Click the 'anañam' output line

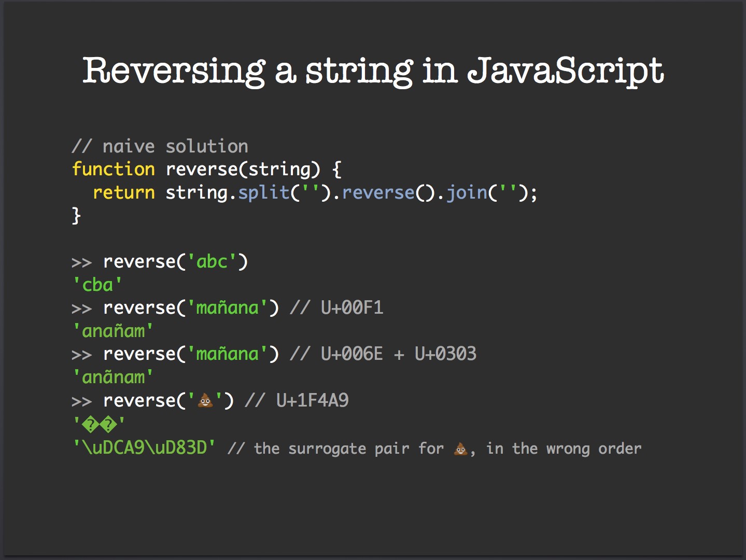[113, 331]
